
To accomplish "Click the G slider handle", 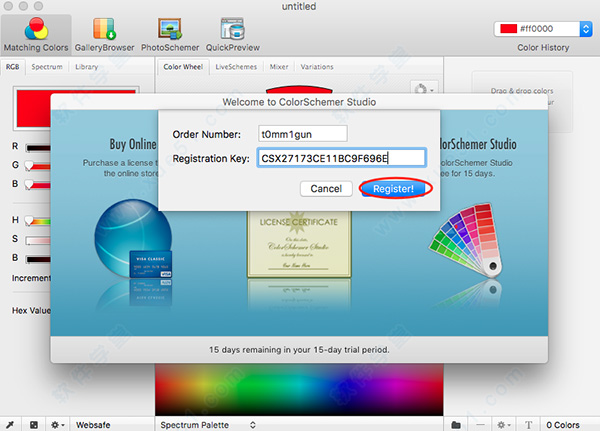I will point(29,166).
